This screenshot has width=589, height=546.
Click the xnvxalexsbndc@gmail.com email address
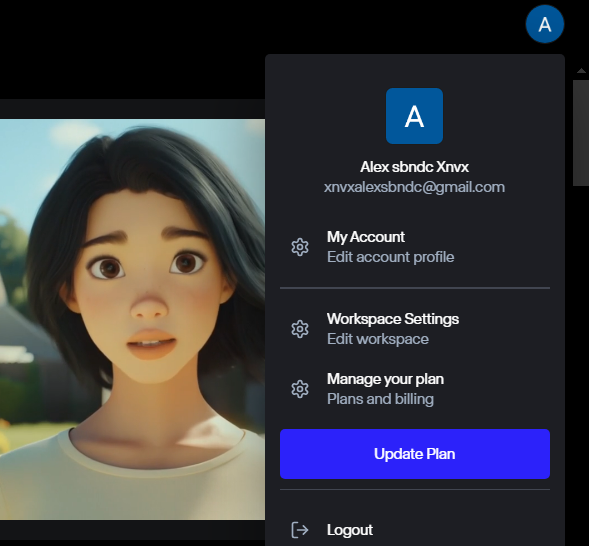pyautogui.click(x=414, y=187)
